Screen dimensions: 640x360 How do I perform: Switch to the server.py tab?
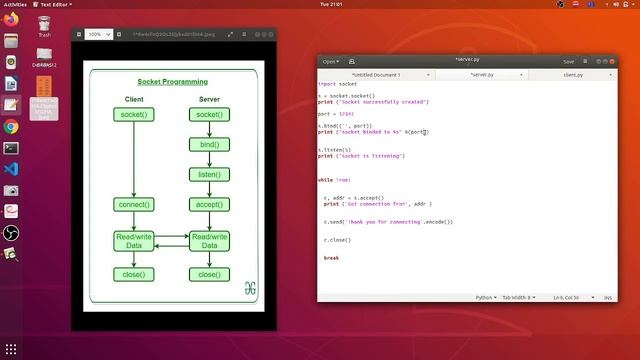482,75
